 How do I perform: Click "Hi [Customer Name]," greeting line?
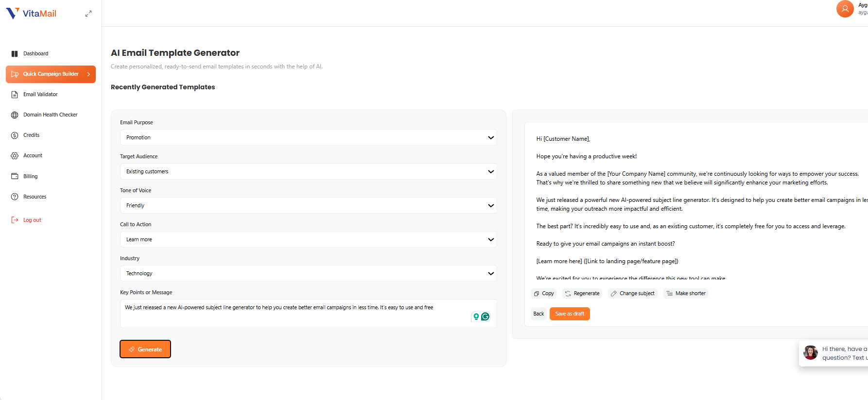click(x=563, y=139)
